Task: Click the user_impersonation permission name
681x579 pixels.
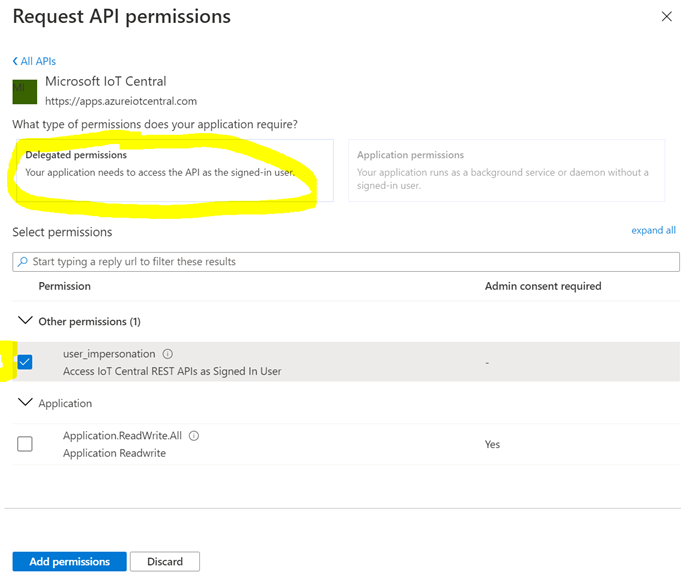Action: 109,354
